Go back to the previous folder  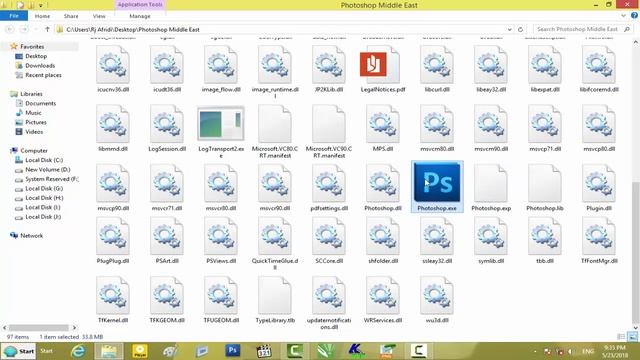coord(10,29)
